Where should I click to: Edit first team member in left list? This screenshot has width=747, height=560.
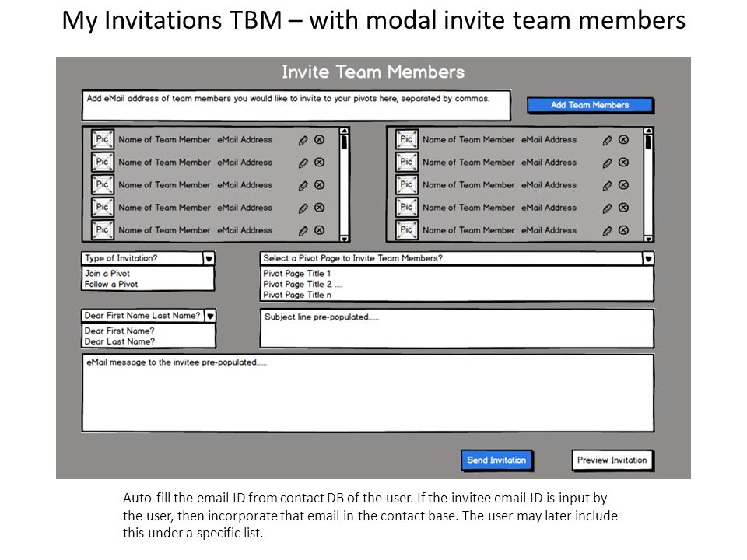(x=303, y=141)
